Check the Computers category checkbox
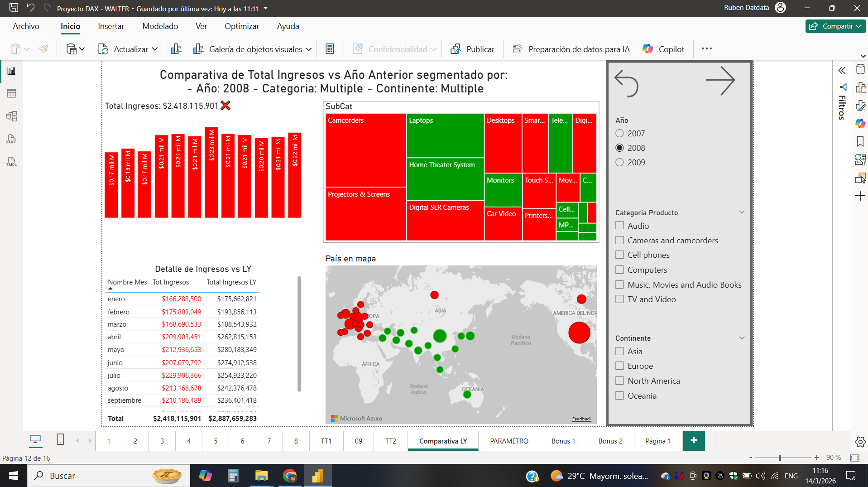The height and width of the screenshot is (487, 868). [619, 270]
